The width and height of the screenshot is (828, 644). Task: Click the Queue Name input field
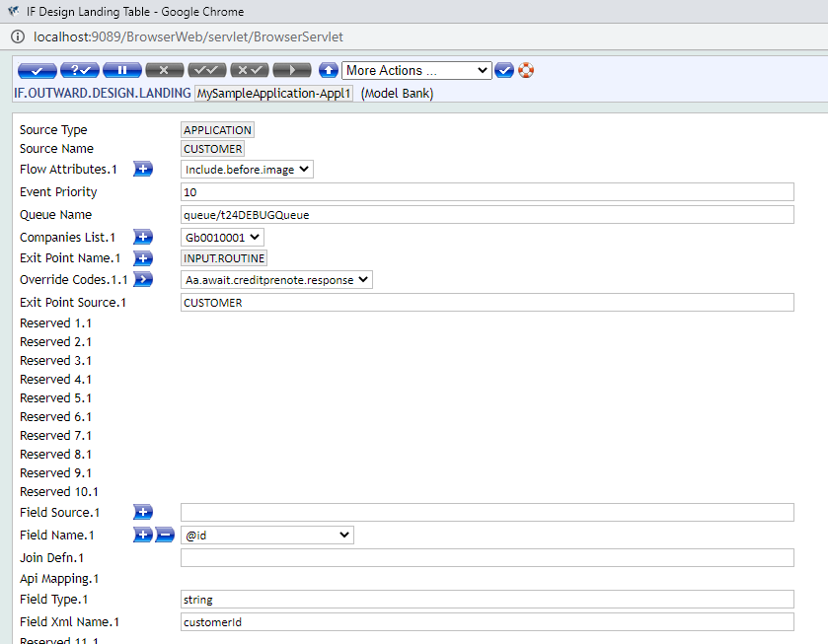coord(487,215)
